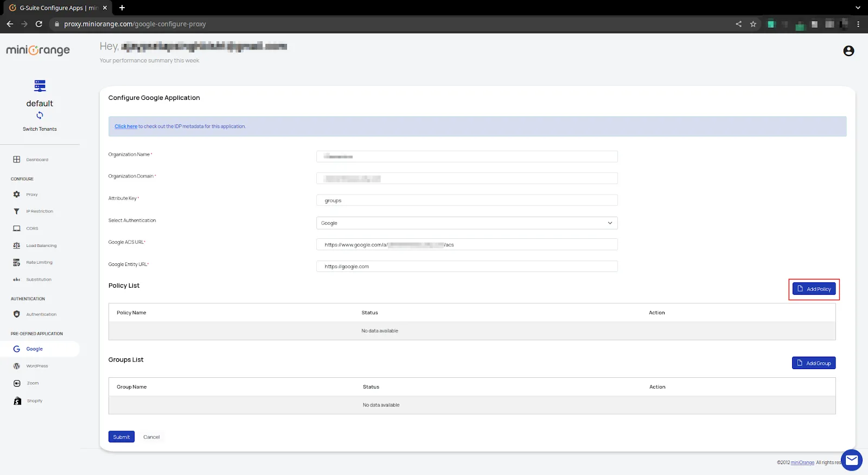
Task: Edit the Attribute Key field
Action: 467,200
